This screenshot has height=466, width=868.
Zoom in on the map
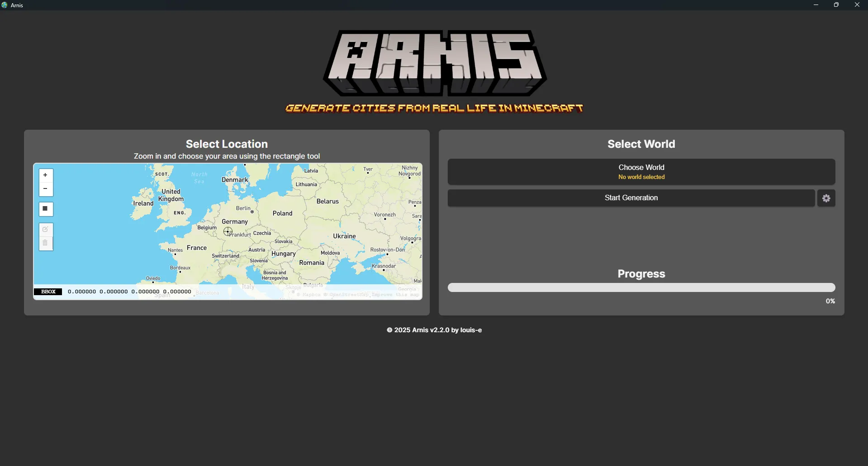click(45, 175)
